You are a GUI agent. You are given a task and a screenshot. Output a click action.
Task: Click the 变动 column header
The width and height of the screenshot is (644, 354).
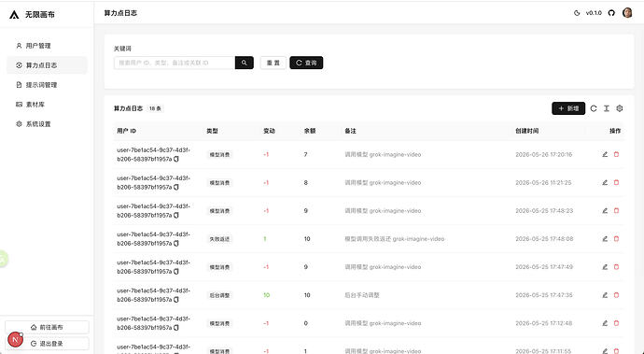coord(269,131)
